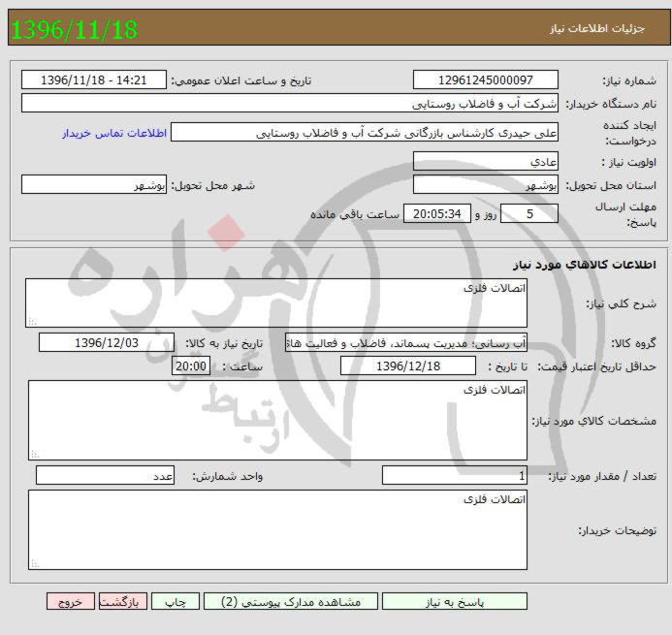Click the announcement date field 1396/11/18 - 14:21
The image size is (672, 635).
click(94, 79)
